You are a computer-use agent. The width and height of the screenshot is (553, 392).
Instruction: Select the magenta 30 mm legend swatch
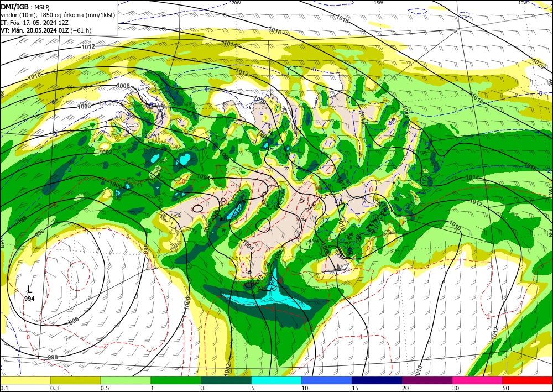(x=478, y=380)
